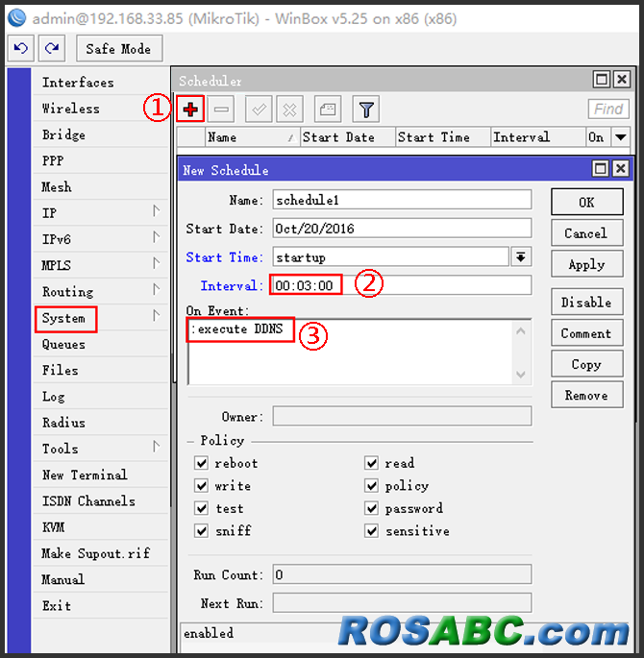644x658 pixels.
Task: Expand the MPLS submenu
Action: point(156,262)
